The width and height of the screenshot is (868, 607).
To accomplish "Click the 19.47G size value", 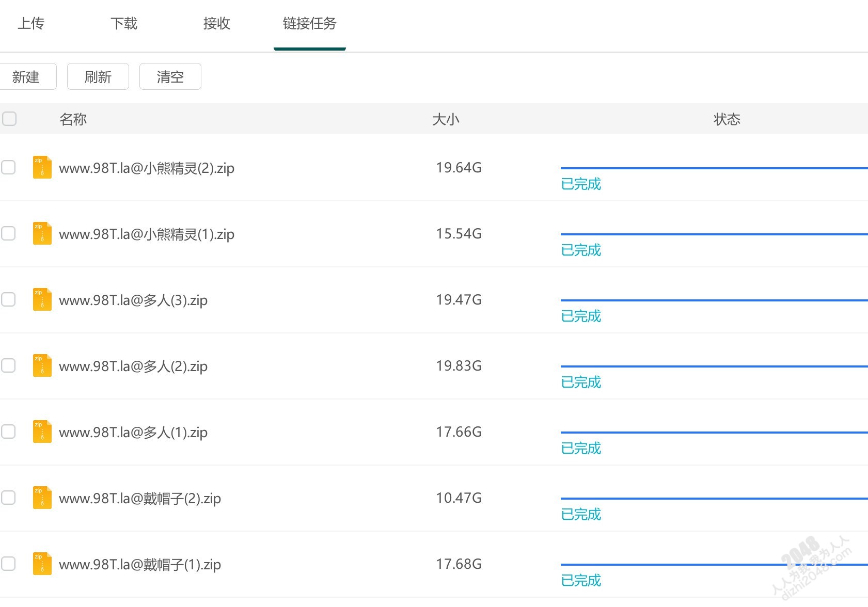I will (459, 300).
